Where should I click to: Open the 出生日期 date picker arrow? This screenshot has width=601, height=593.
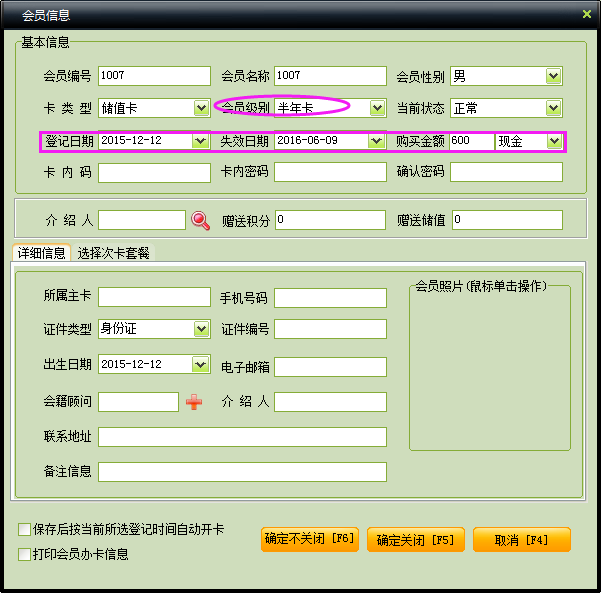pos(200,364)
